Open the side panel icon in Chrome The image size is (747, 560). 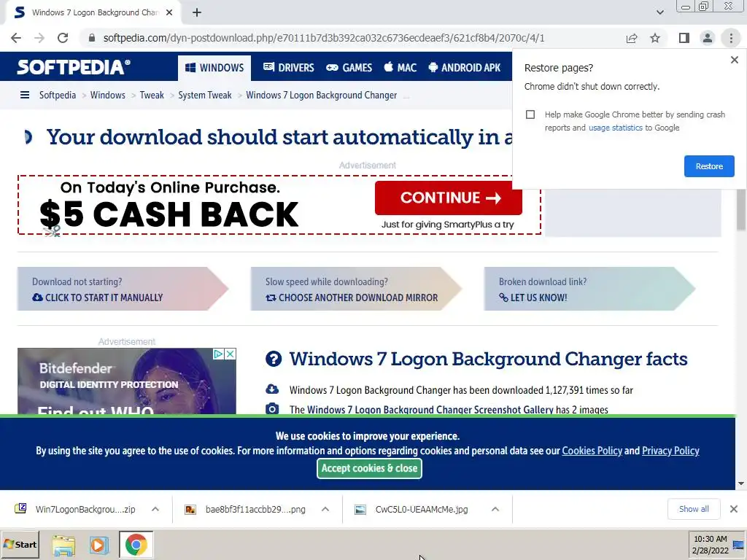click(x=684, y=38)
